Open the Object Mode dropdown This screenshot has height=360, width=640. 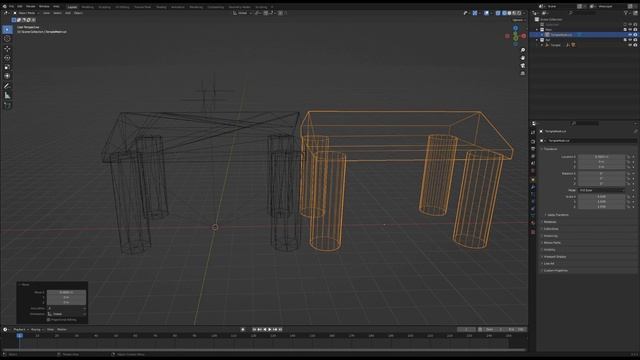pyautogui.click(x=27, y=13)
